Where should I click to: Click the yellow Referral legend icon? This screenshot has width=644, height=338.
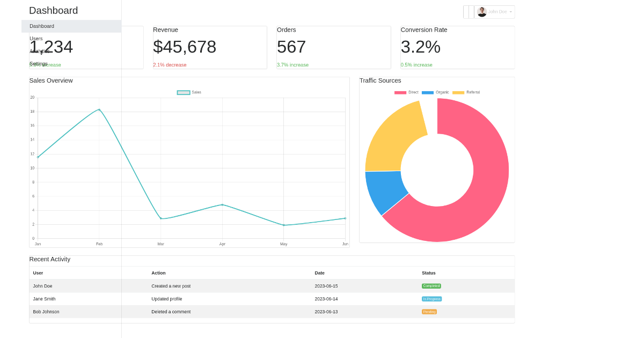459,92
